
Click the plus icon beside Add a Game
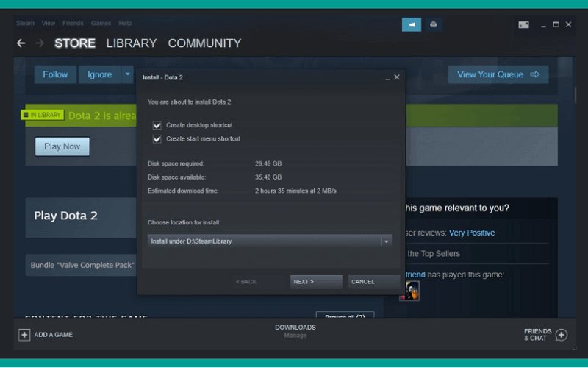click(x=24, y=335)
